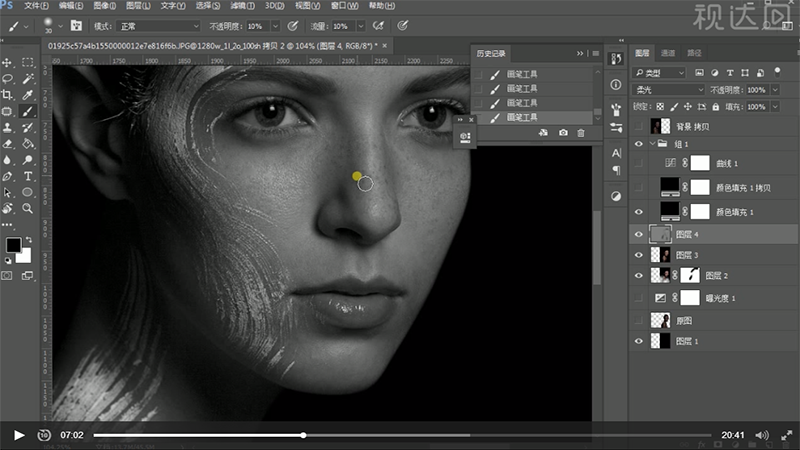Show the 背景 拷贝 layer
The height and width of the screenshot is (450, 800).
point(638,127)
